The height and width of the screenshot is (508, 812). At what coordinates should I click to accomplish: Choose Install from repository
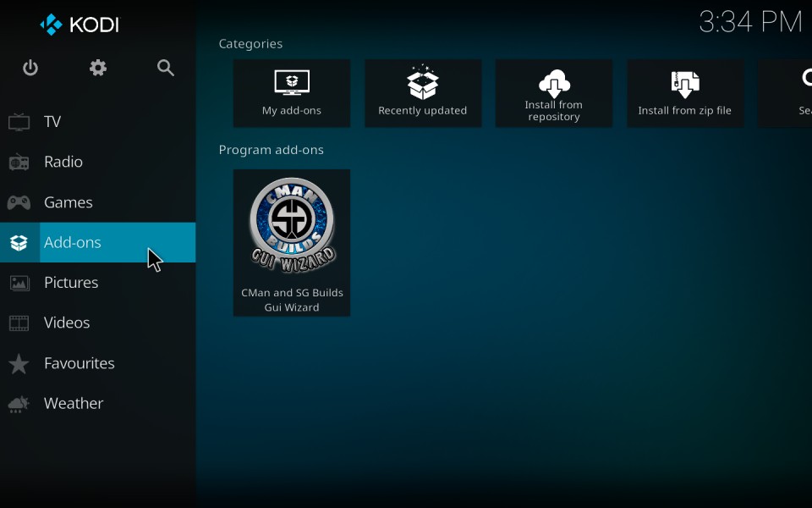pyautogui.click(x=553, y=93)
